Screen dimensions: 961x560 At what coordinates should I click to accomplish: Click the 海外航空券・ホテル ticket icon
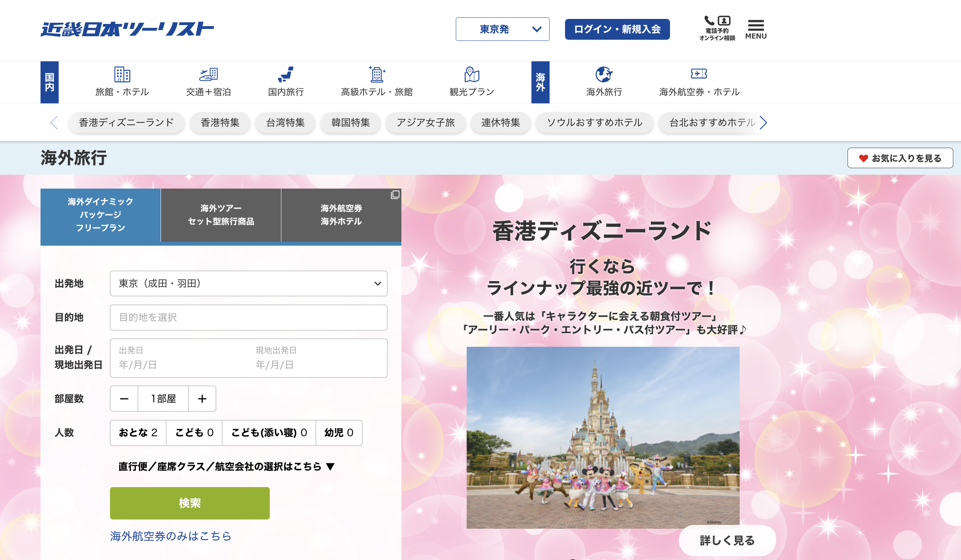[x=699, y=73]
